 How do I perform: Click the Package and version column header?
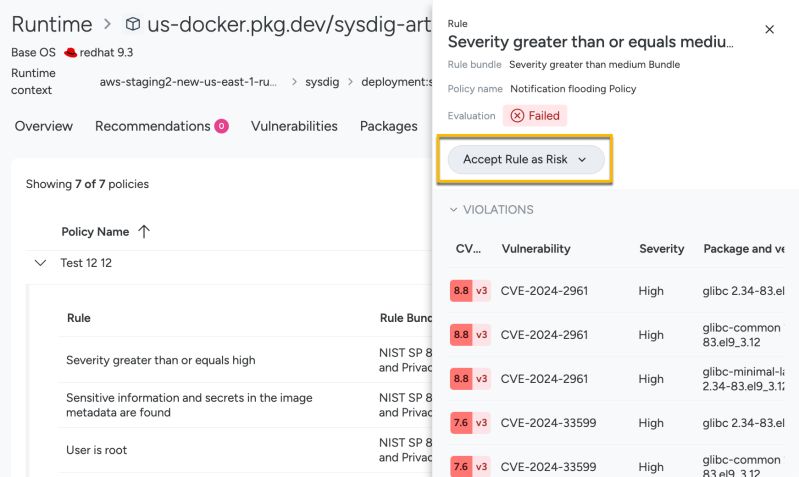(x=743, y=249)
